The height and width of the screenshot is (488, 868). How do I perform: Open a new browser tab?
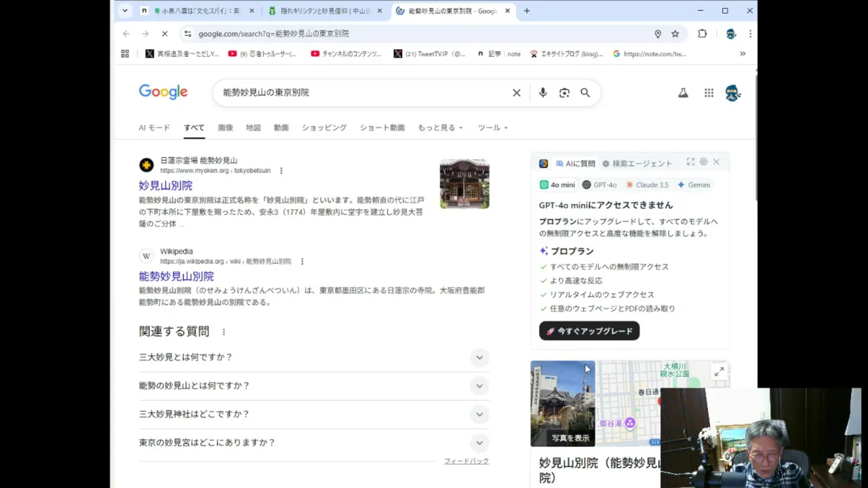click(x=527, y=11)
